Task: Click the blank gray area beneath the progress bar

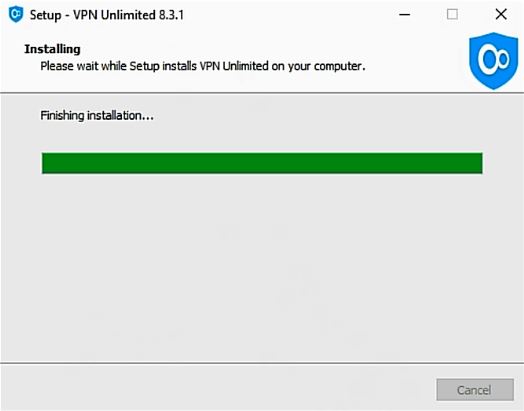Action: coord(262,267)
